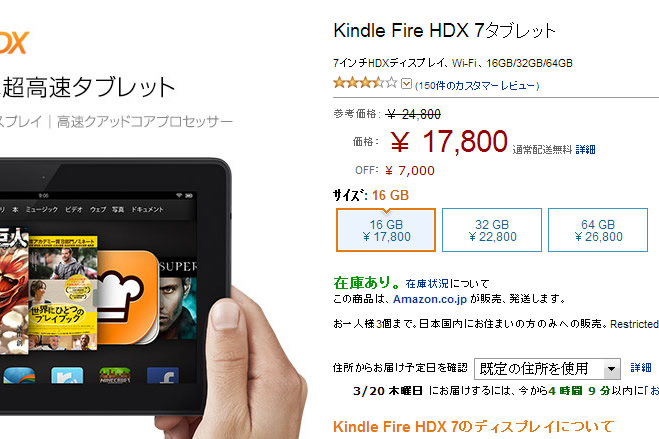The image size is (659, 439).
Task: Select ミュージック tab on tablet screen
Action: (x=42, y=209)
